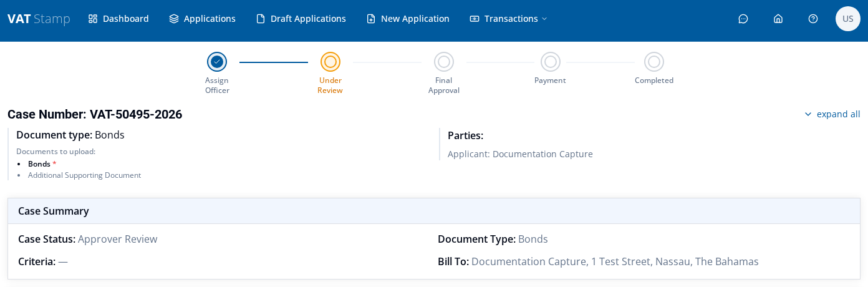Image resolution: width=868 pixels, height=287 pixels.
Task: Select the Under Review step label
Action: click(x=330, y=85)
